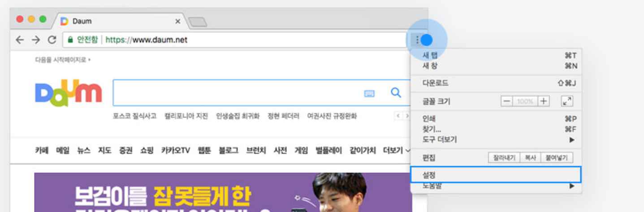Click the 100% zoom level value
644x212 pixels.
525,102
